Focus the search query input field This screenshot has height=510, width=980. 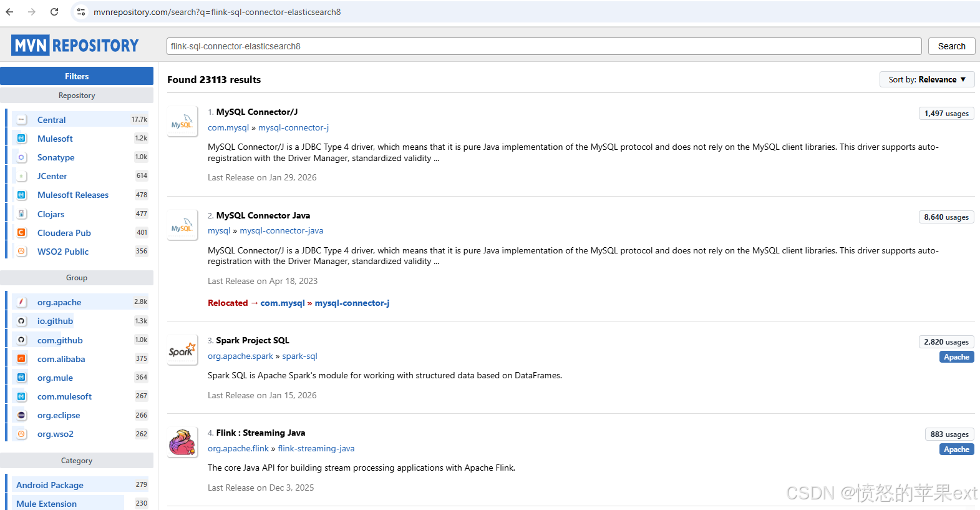click(x=544, y=46)
